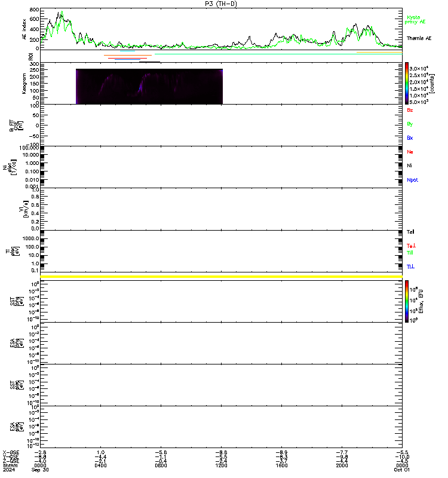Click the 800 tick on the AE index axis
Image resolution: width=448 pixels, height=478 pixels.
coord(34,10)
